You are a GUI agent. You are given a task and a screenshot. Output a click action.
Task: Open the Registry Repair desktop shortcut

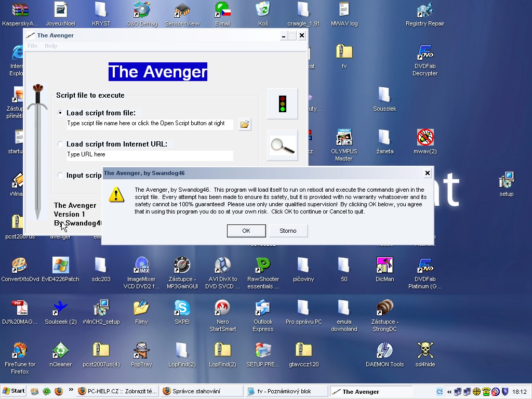pos(425,10)
